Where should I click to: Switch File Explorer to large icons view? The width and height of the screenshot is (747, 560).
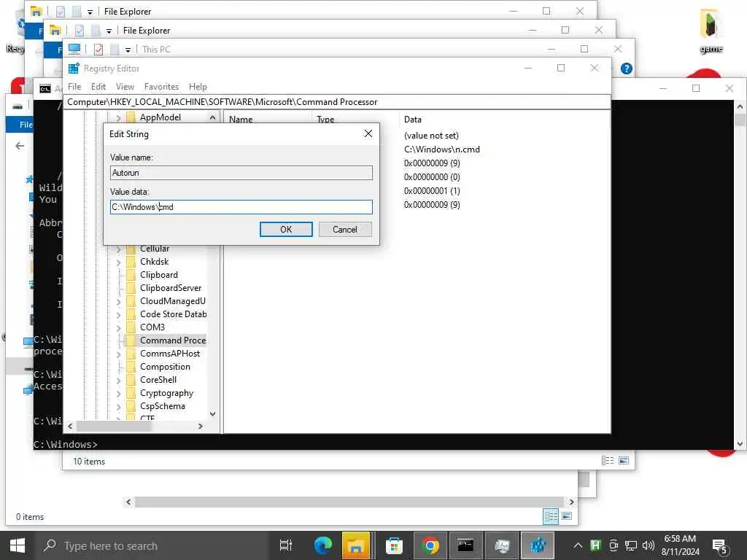(566, 516)
